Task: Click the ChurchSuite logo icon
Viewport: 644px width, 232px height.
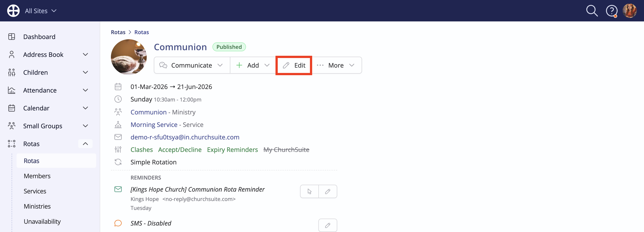Action: pyautogui.click(x=13, y=11)
